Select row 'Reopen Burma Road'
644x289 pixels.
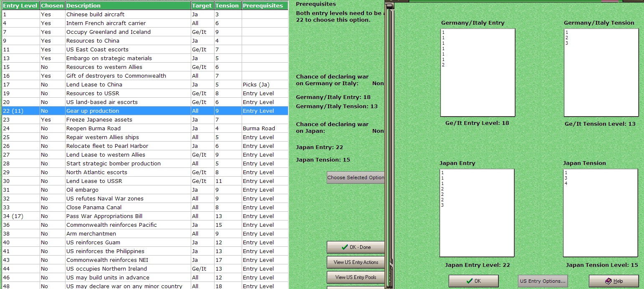point(145,128)
